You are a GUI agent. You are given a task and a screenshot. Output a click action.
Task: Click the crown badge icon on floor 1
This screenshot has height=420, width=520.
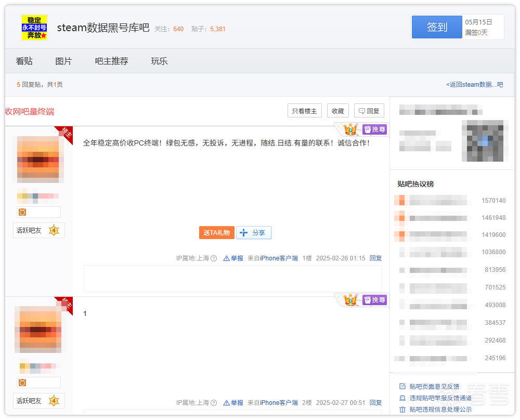[350, 129]
